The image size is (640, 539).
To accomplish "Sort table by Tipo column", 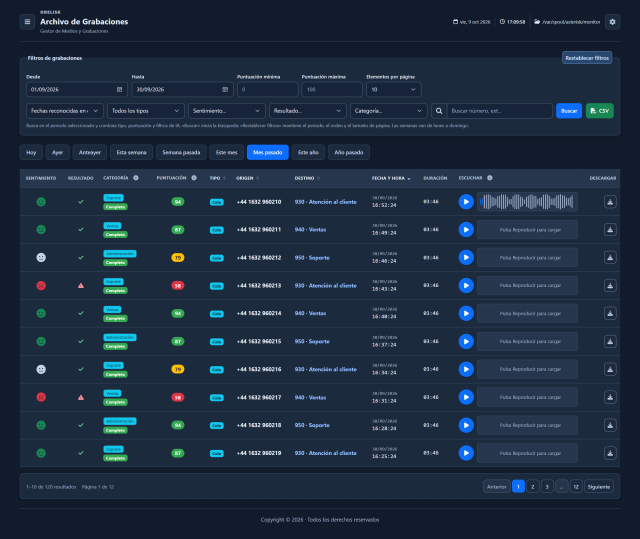I will (x=217, y=178).
